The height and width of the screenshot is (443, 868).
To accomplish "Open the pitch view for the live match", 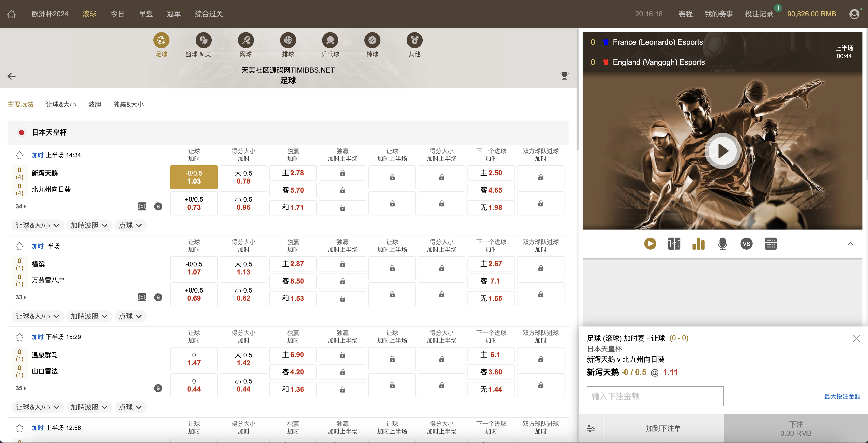I will (x=674, y=243).
